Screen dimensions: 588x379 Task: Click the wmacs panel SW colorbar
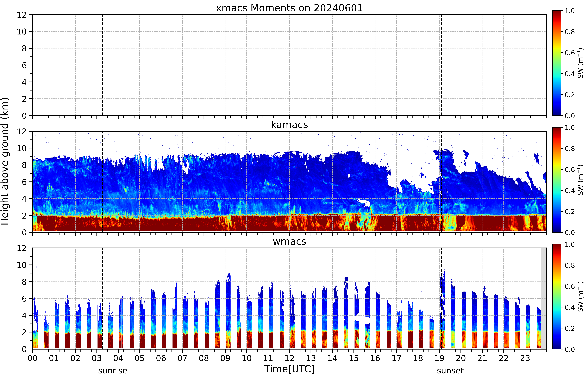557,297
